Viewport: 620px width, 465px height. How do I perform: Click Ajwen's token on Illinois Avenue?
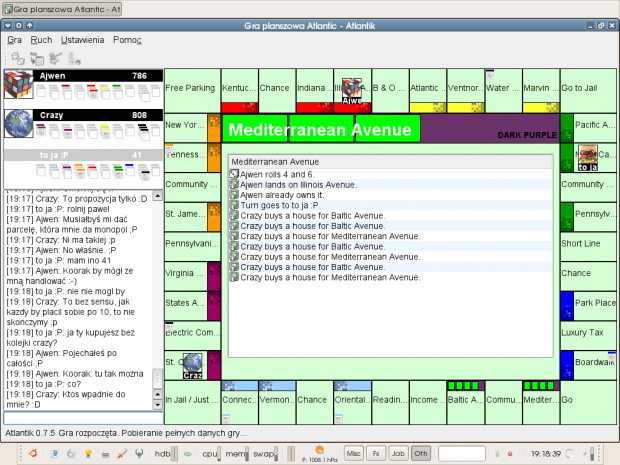(352, 91)
